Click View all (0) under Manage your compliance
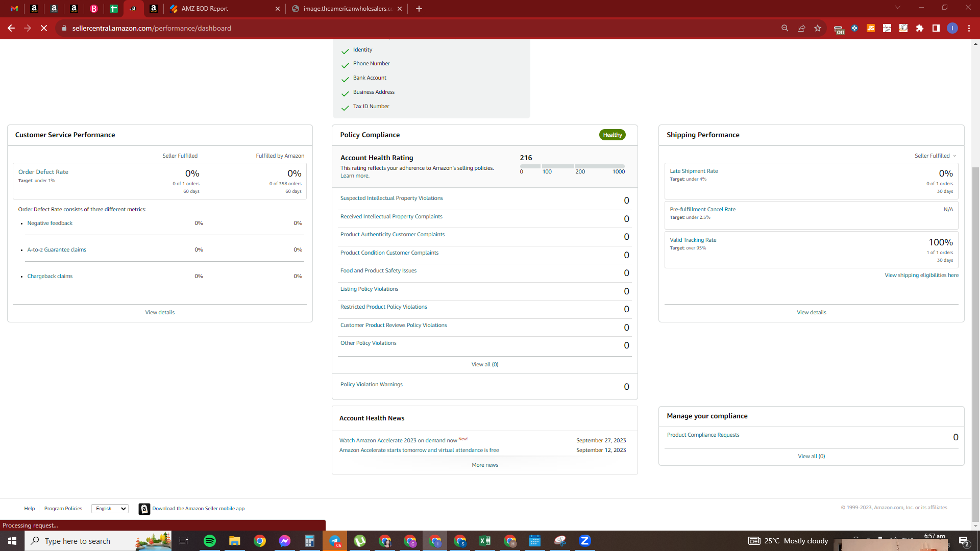 coord(811,456)
